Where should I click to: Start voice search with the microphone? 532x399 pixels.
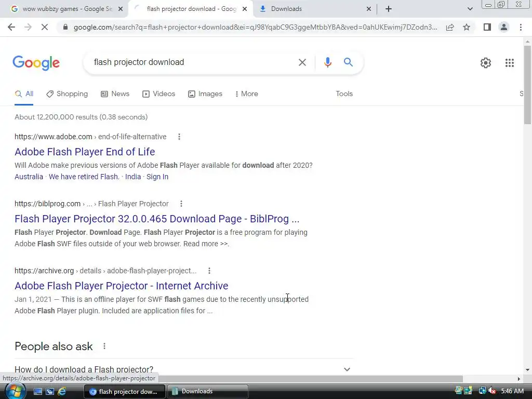tap(327, 62)
